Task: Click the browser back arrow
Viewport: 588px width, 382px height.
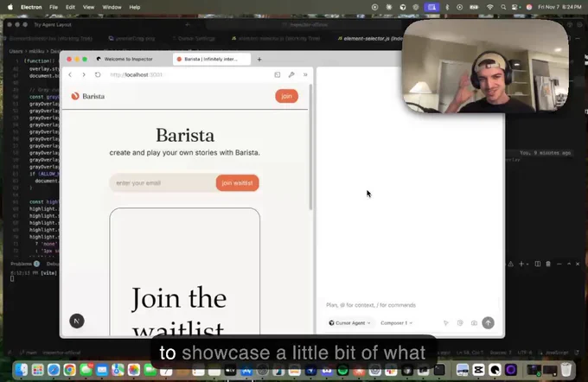Action: 70,75
